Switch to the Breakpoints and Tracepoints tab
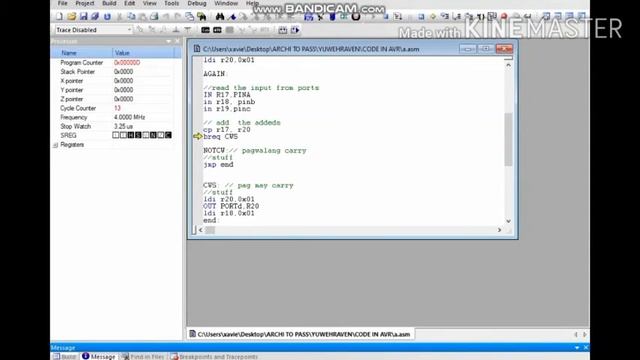The width and height of the screenshot is (640, 360). click(214, 357)
